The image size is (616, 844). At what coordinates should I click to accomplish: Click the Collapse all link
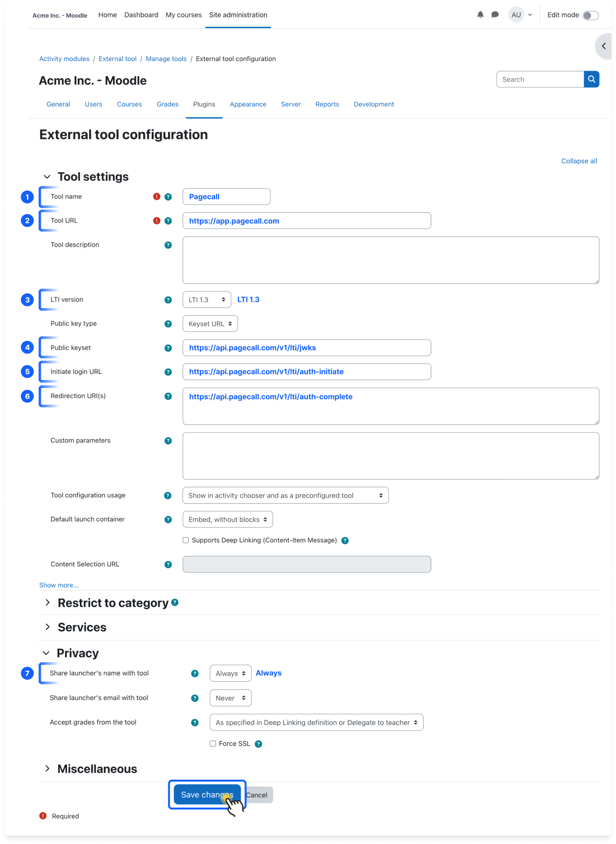[579, 161]
